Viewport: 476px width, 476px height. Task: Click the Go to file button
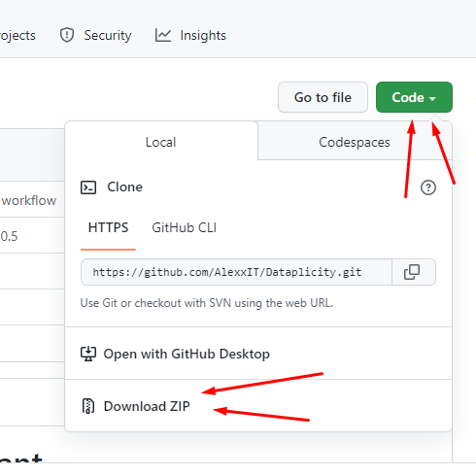323,97
